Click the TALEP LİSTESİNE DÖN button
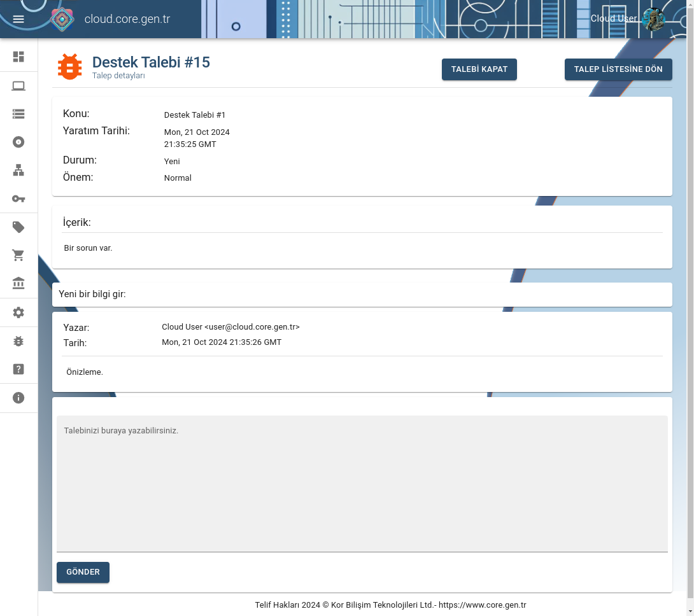 click(618, 69)
